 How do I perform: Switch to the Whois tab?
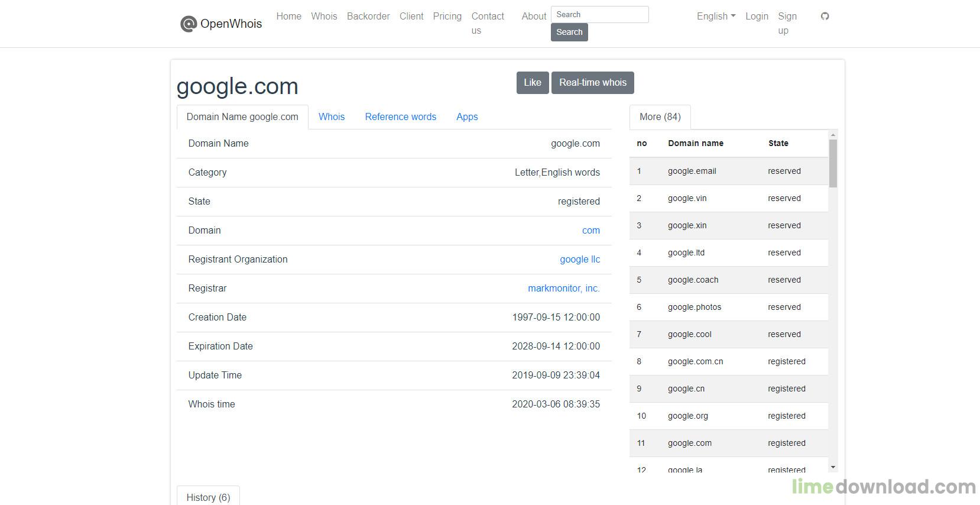pos(331,117)
